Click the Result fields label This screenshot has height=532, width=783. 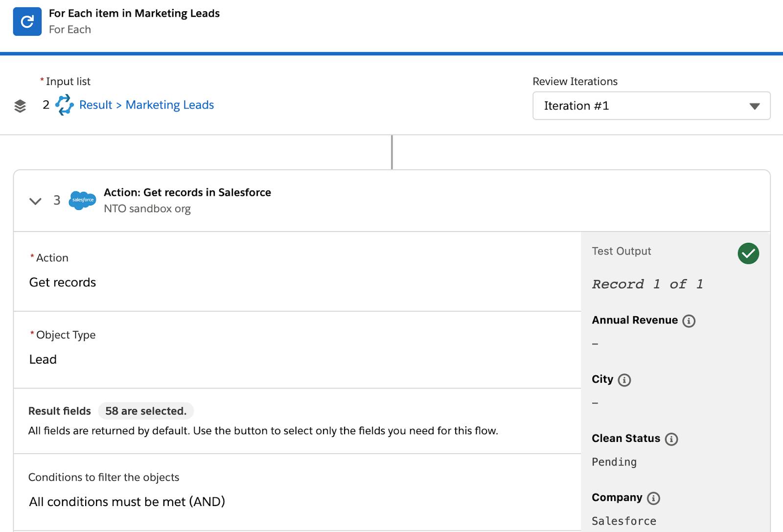pos(60,411)
